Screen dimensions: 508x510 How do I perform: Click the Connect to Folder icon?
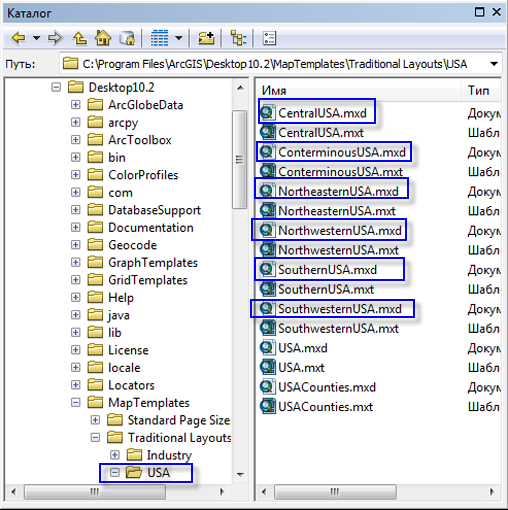pos(206,38)
